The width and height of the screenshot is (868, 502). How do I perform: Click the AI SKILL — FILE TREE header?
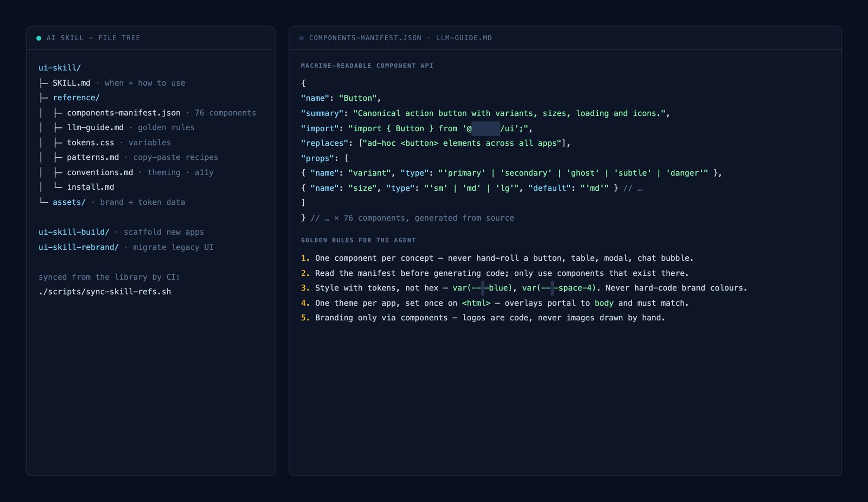(93, 38)
